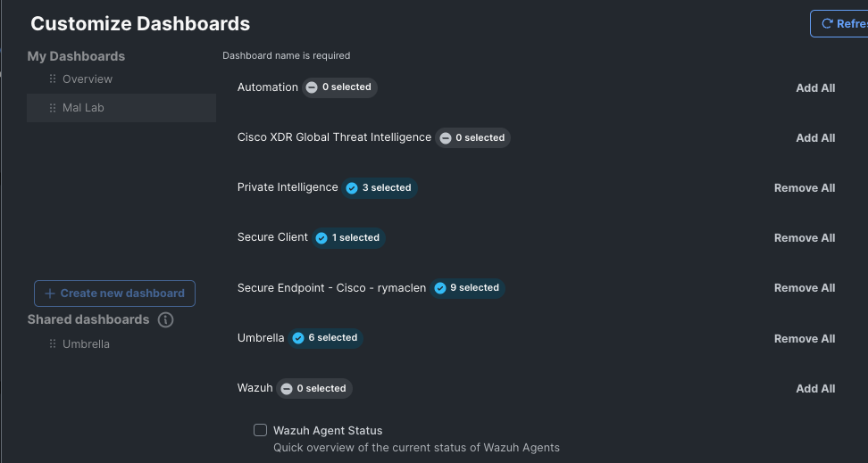Viewport: 868px width, 463px height.
Task: Select the Overview dashboard in My Dashboards
Action: click(88, 79)
